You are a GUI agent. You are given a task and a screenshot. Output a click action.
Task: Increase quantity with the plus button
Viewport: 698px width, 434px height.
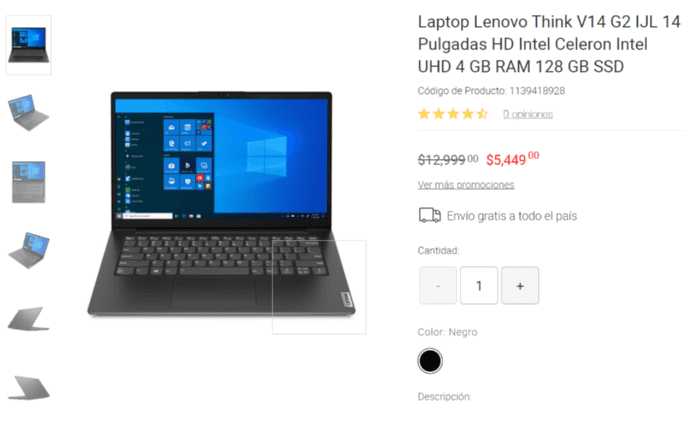[x=520, y=286]
